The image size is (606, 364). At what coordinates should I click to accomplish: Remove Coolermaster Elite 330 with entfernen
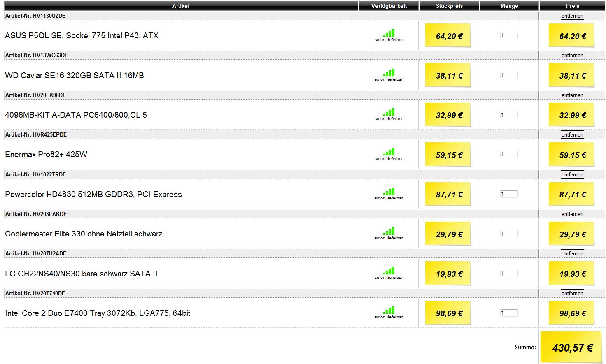point(572,214)
